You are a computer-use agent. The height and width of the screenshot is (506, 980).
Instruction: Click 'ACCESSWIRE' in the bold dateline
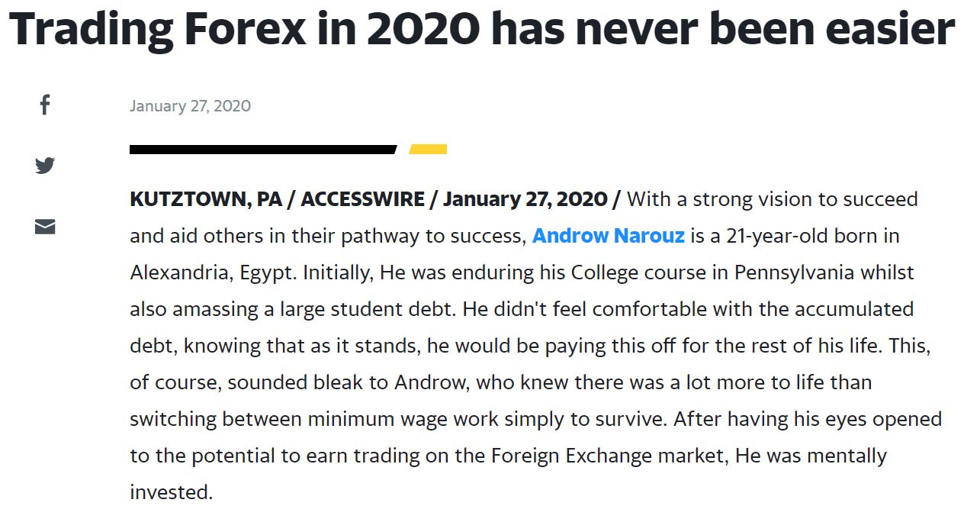tap(363, 200)
